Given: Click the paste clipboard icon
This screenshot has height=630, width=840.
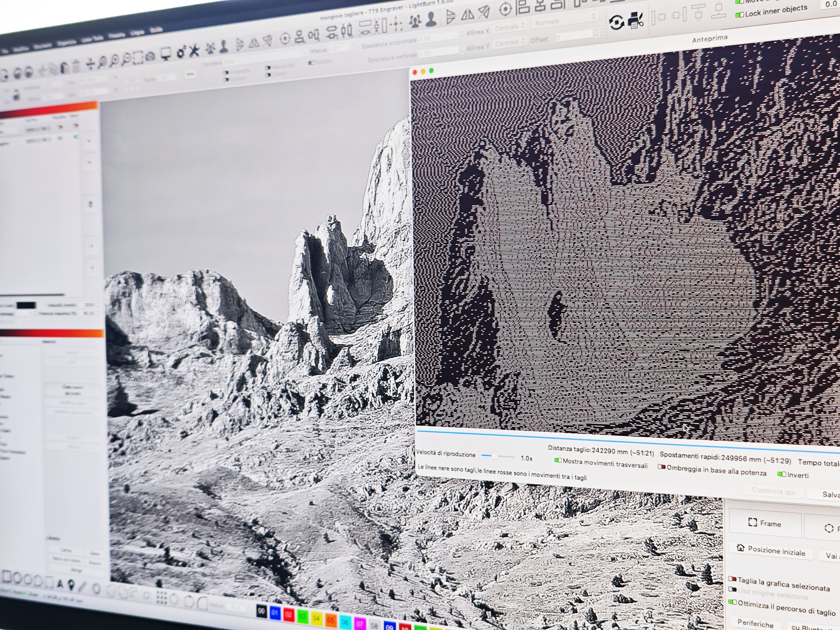Looking at the screenshot, I should coord(65,68).
